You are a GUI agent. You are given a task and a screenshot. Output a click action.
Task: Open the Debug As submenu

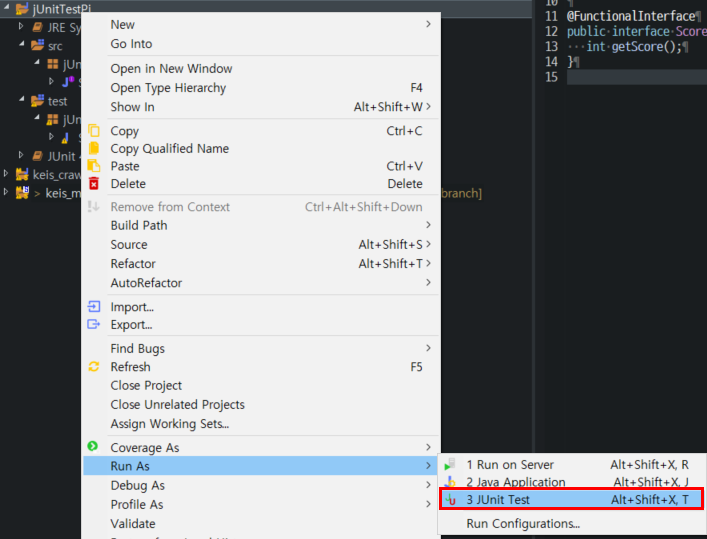coord(138,486)
